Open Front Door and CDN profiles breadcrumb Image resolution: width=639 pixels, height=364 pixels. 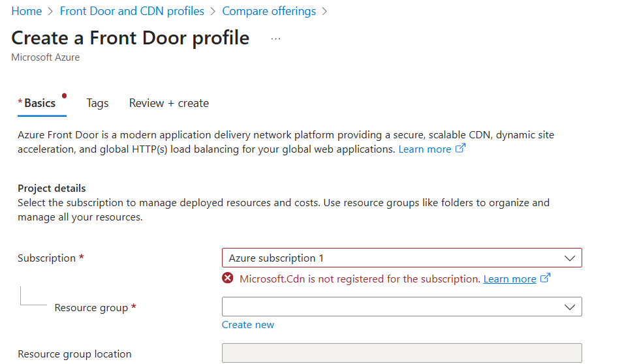pyautogui.click(x=132, y=11)
